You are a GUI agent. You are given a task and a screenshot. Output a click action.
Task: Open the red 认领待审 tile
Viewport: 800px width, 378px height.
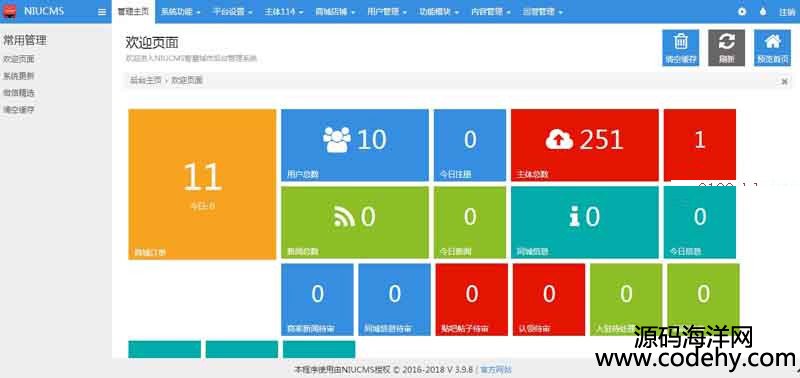tap(549, 299)
